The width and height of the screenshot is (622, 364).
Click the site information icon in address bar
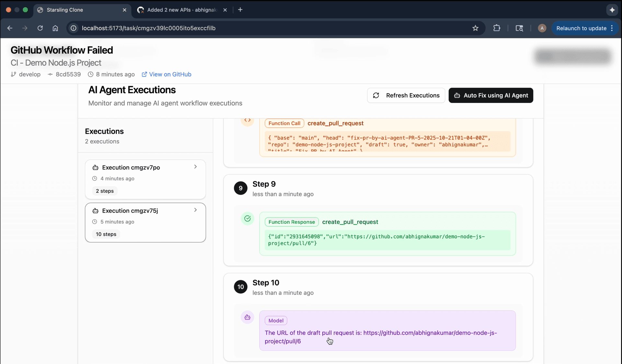(x=74, y=28)
